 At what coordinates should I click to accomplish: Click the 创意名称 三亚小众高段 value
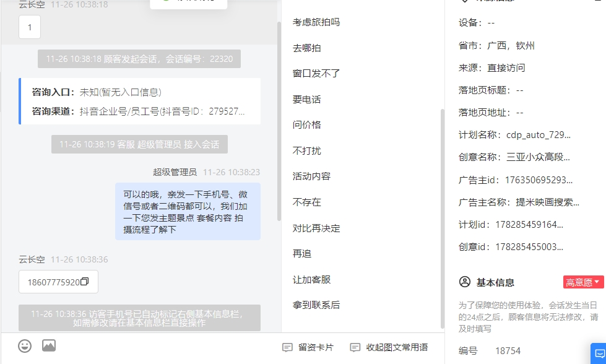click(538, 157)
